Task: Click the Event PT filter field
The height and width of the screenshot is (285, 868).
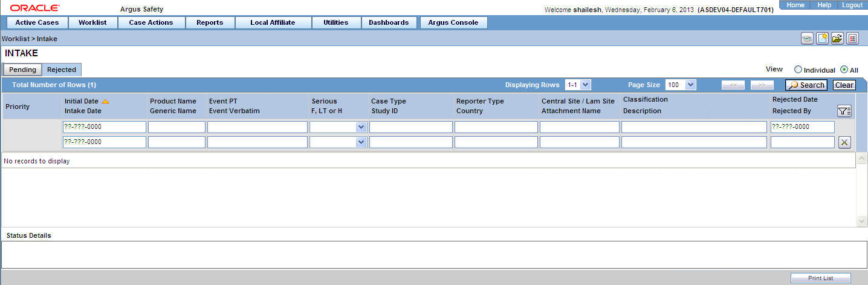Action: pyautogui.click(x=257, y=127)
